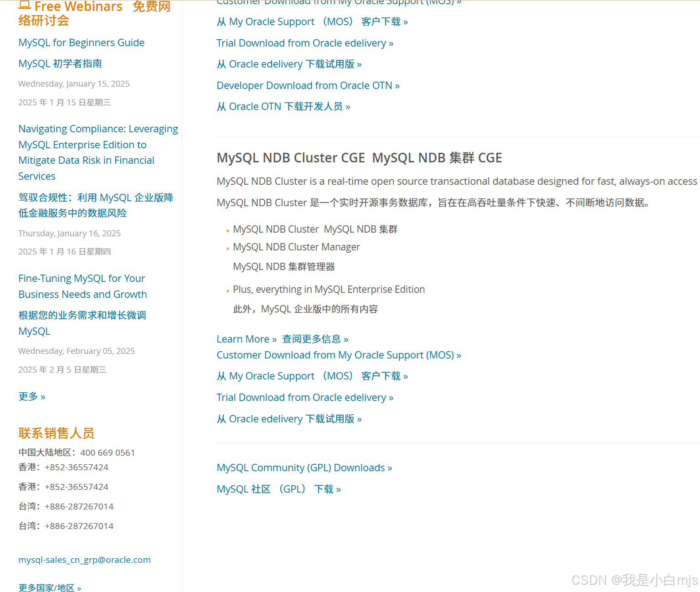Screen dimensions: 700x592
Task: Click the 中国大陆地区 400 669 0561 phone text
Action: [x=77, y=452]
